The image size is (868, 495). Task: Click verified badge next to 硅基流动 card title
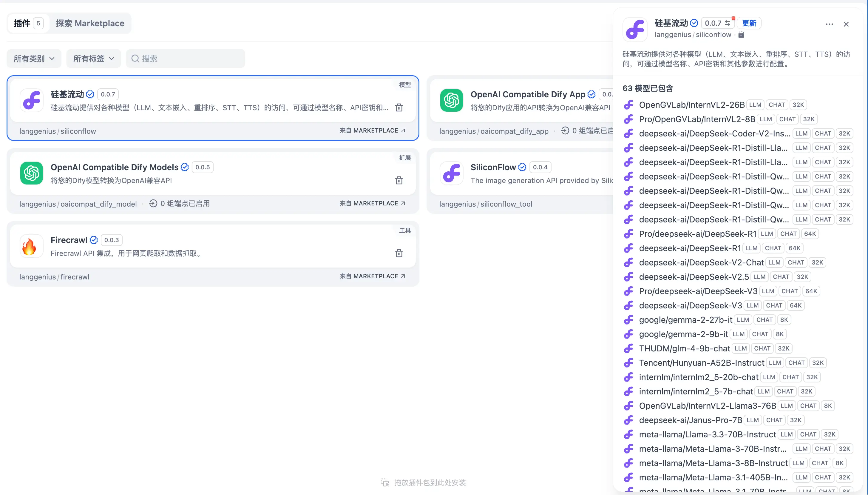click(x=90, y=94)
